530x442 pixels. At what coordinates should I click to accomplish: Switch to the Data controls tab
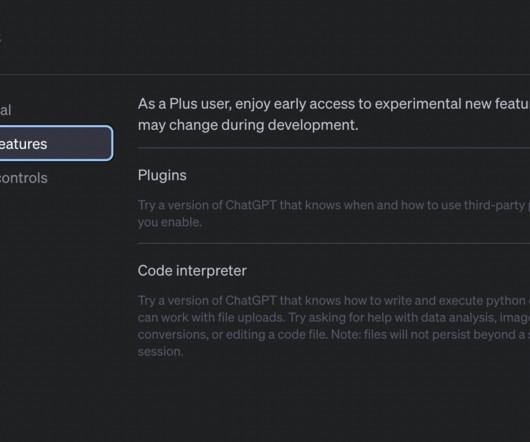tap(24, 178)
